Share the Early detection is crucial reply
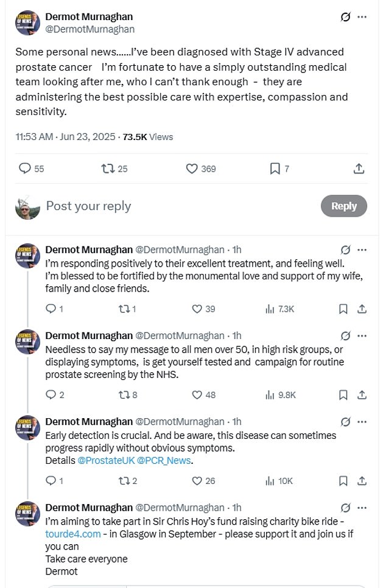Screen dimensions: 386x588 pos(362,481)
